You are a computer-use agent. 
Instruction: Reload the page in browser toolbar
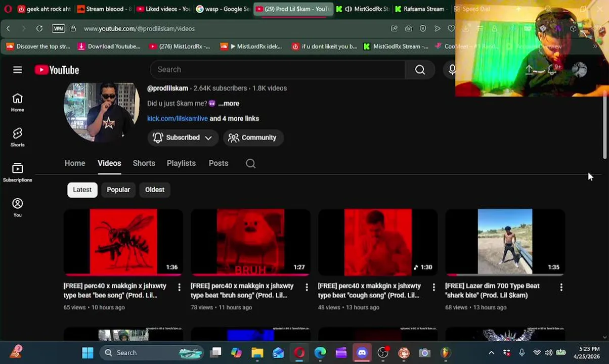coord(39,29)
